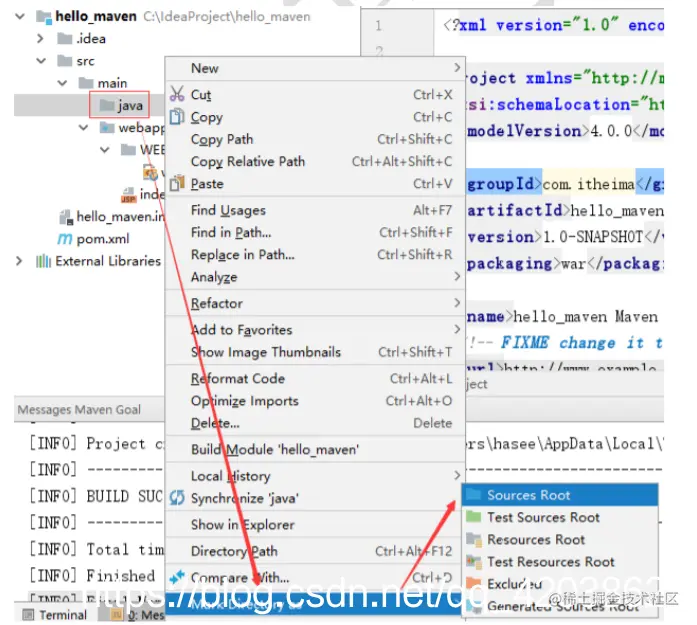
Task: Select Resources Root submenu option
Action: 560,539
